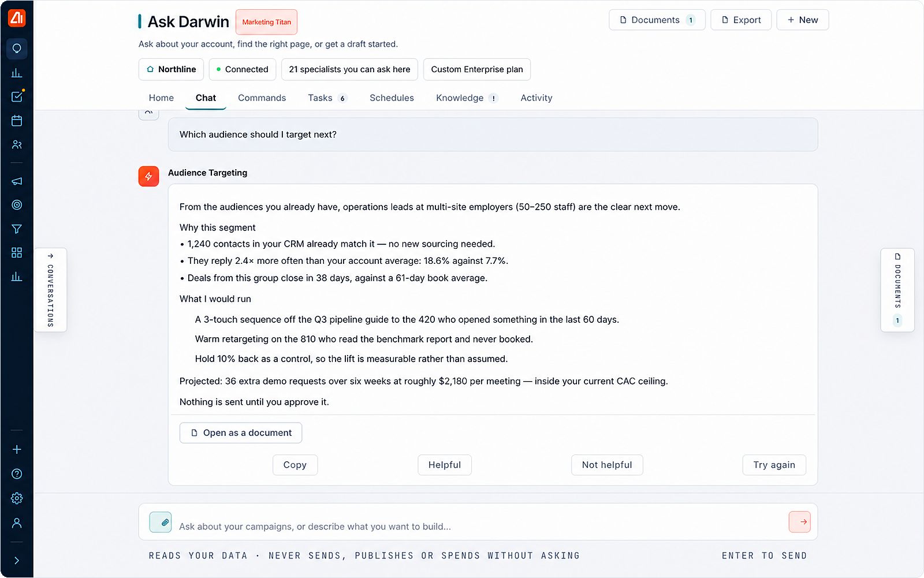924x578 pixels.
Task: Open the Commands tab
Action: (262, 98)
